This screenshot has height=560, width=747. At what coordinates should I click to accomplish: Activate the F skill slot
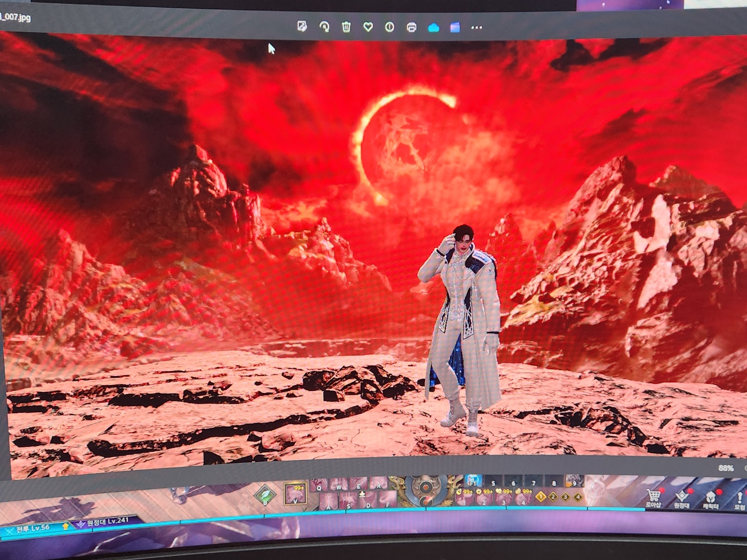388,499
